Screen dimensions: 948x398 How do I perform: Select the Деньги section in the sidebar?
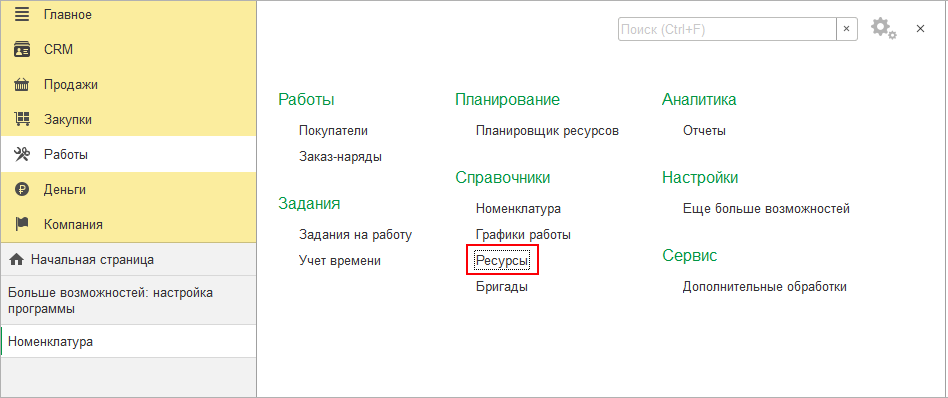129,189
